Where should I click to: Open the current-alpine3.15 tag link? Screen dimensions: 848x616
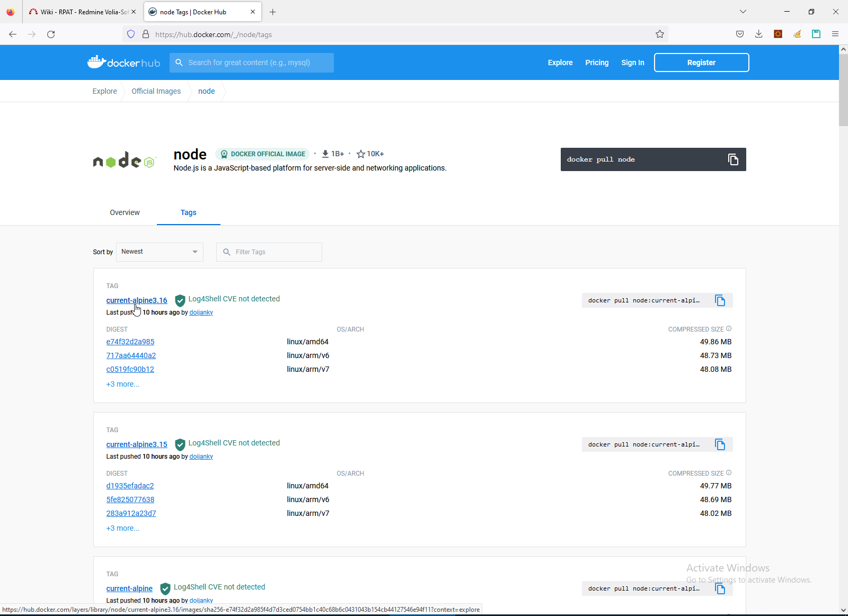pyautogui.click(x=137, y=444)
